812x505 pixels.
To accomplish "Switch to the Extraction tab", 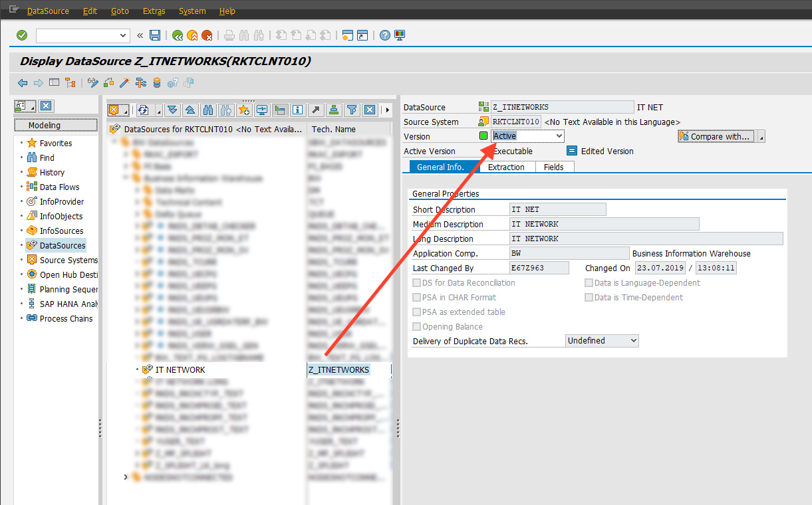I will 506,167.
